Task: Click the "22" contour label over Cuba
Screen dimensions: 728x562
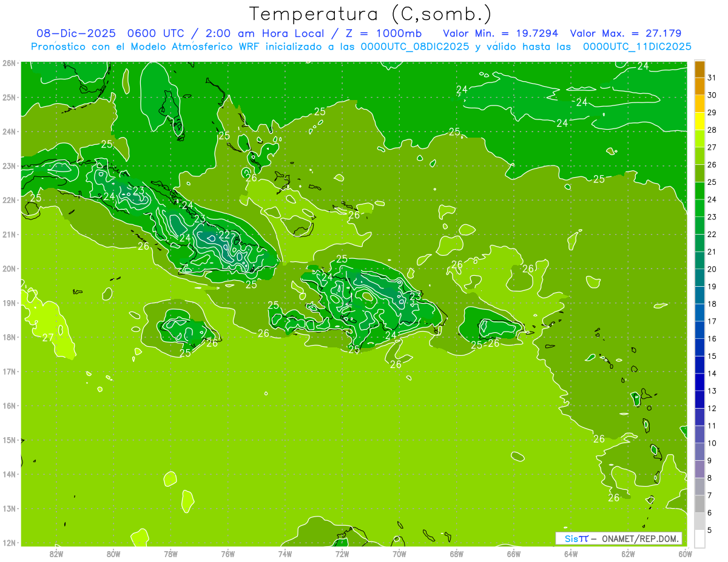Action: pyautogui.click(x=225, y=235)
